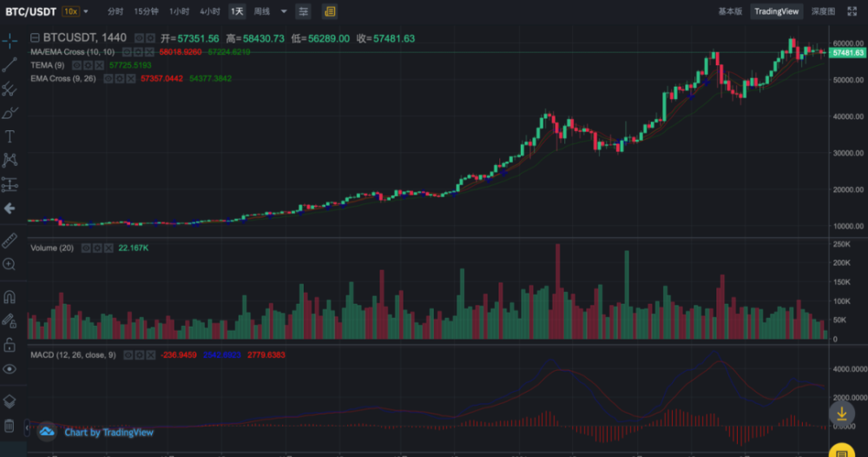Switch to TradingView chart view

[777, 11]
